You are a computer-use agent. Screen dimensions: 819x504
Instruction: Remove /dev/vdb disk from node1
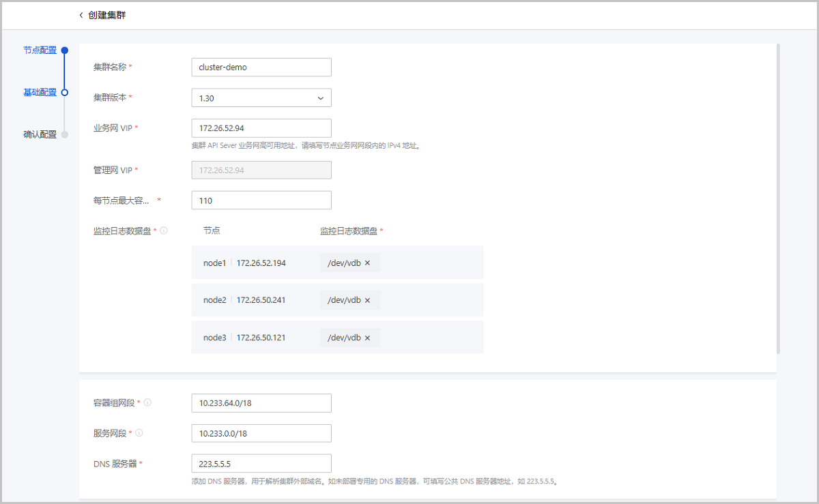367,263
